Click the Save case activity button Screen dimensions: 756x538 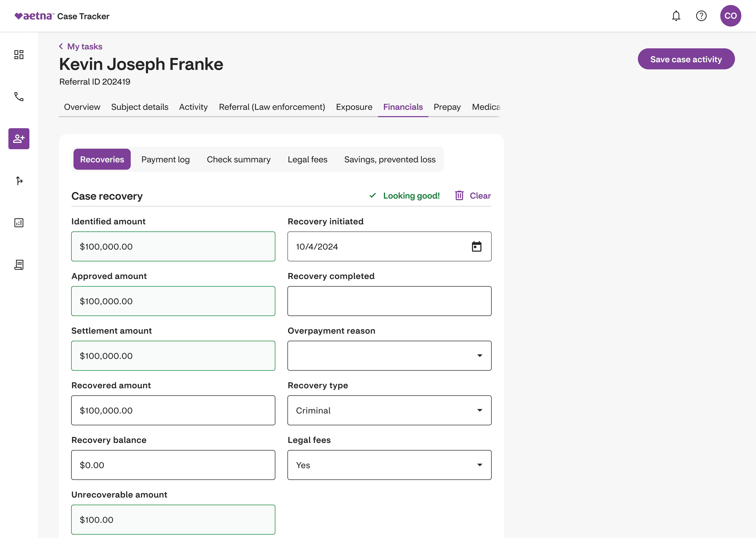686,59
